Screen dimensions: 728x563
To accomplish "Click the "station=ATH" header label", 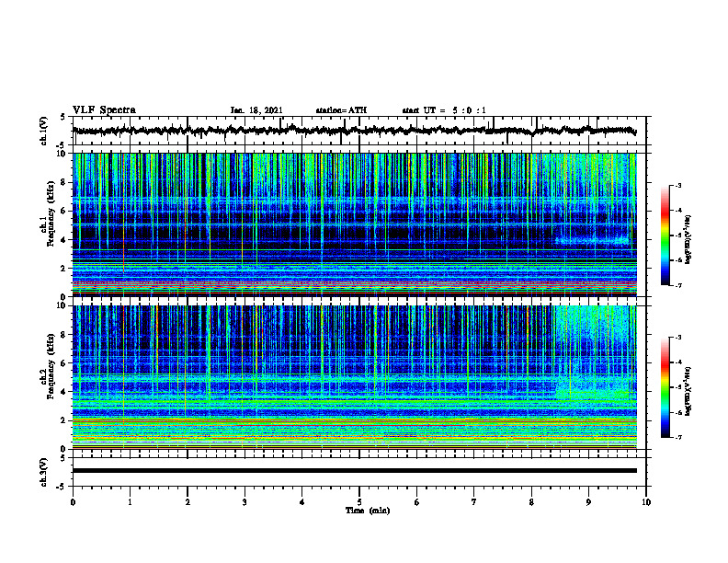I will (341, 110).
